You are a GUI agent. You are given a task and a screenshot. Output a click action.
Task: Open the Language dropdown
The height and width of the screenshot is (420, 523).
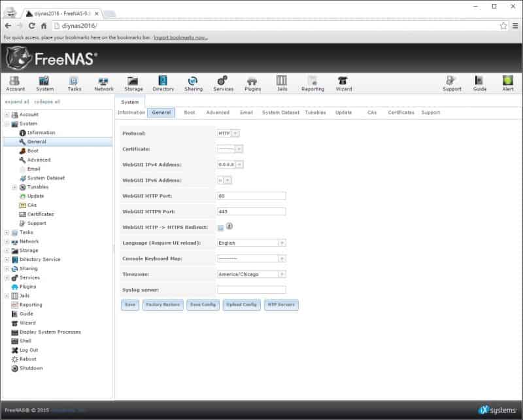pos(252,243)
